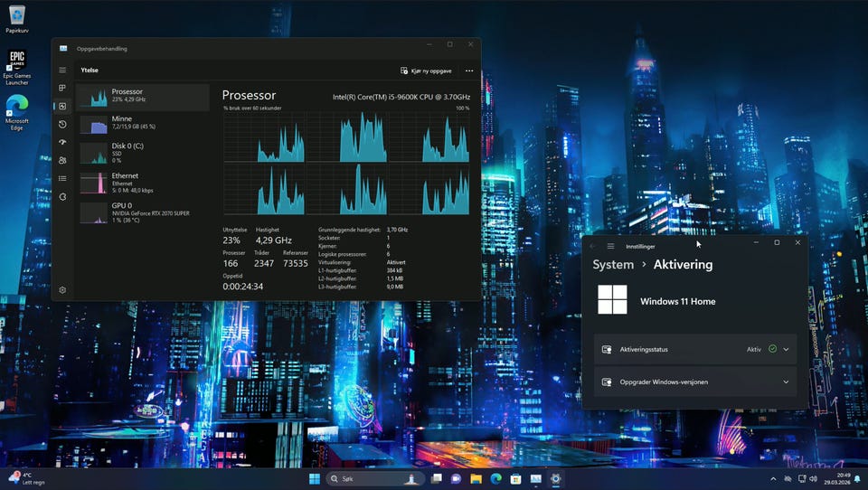Viewport: 868px width, 490px height.
Task: Click the Ytelse page heading
Action: (90, 71)
